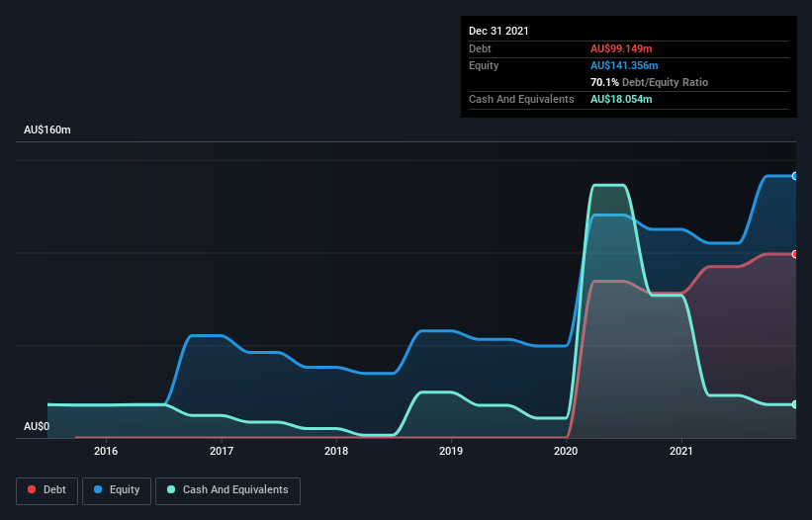Click the AU$160m y-axis label
812x520 pixels.
pyautogui.click(x=47, y=130)
